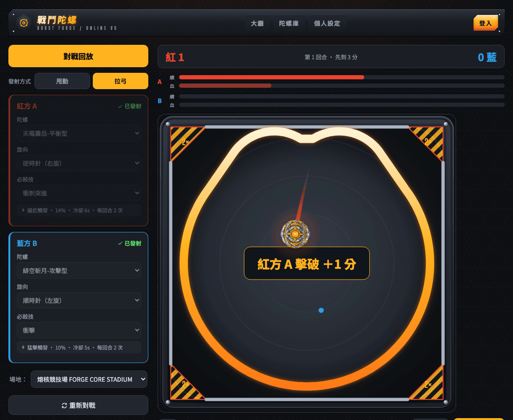Click the blue score 0 藍
The width and height of the screenshot is (513, 420).
tap(487, 57)
